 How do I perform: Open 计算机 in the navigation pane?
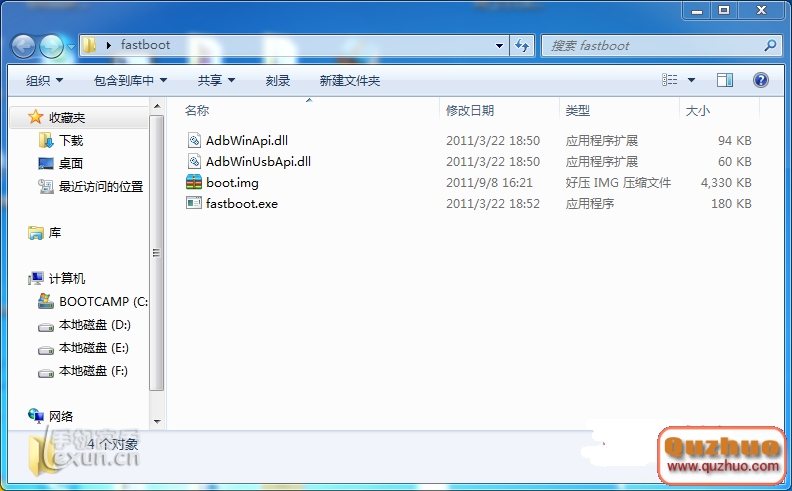(x=67, y=278)
